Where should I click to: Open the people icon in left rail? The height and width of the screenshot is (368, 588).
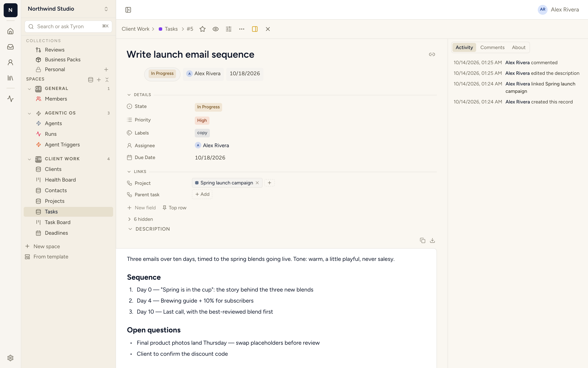(x=10, y=62)
